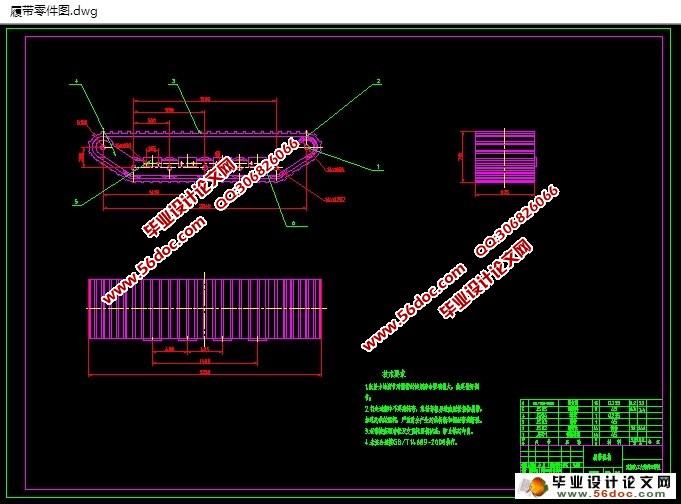Pick the overall length dimension below top view

[206, 373]
